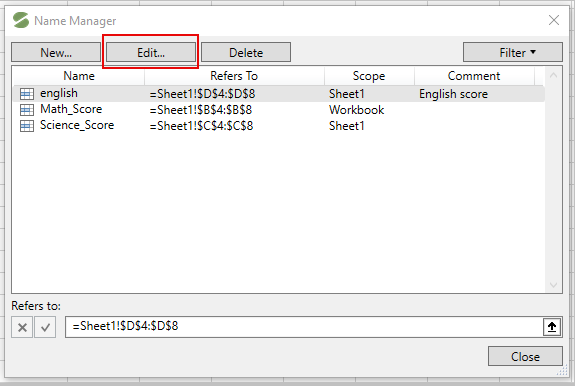
Task: Open Edit... for the selected name
Action: [x=151, y=52]
